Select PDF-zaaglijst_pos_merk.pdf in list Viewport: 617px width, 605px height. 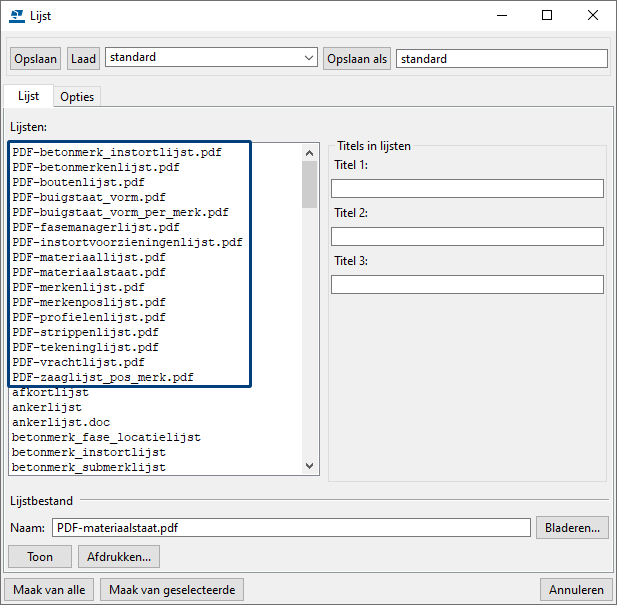[103, 377]
